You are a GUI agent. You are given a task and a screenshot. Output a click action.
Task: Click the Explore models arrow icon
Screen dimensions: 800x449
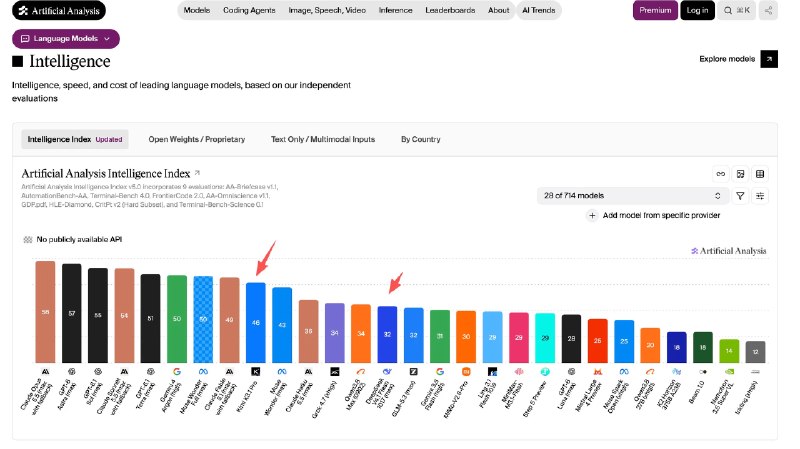point(769,59)
